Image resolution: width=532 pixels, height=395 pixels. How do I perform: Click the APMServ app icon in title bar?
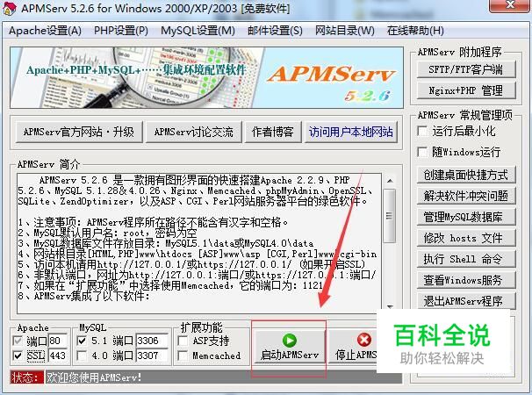[9, 8]
